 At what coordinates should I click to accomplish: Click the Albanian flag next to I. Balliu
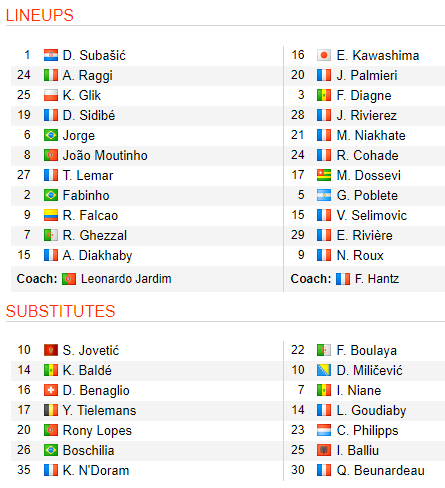coord(324,450)
